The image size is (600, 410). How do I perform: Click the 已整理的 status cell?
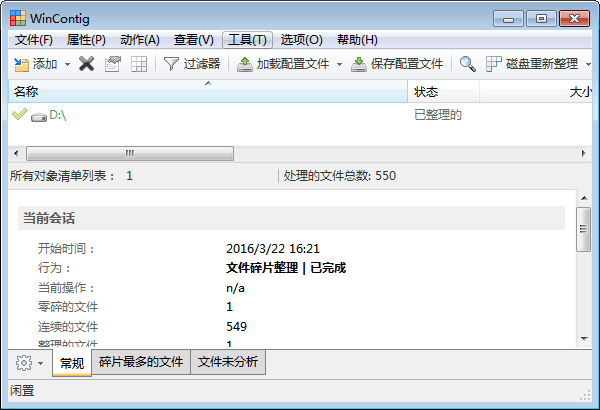pos(438,115)
